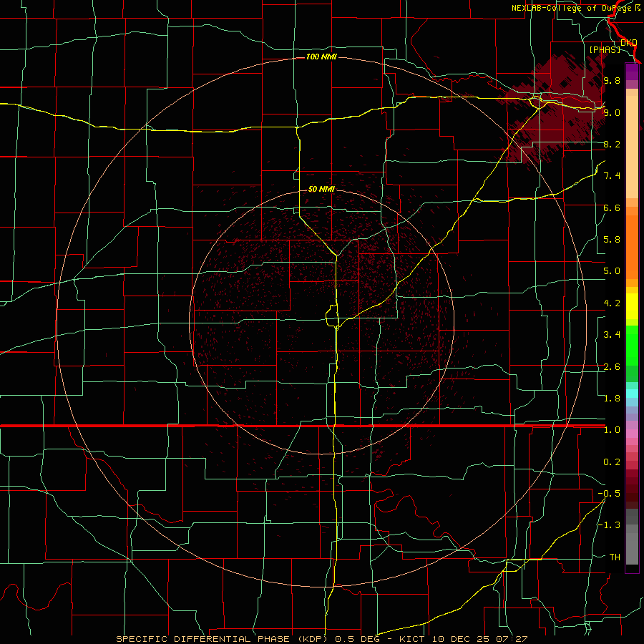The width and height of the screenshot is (644, 644).
Task: Click the -1.3 value on the color scale
Action: 609,525
